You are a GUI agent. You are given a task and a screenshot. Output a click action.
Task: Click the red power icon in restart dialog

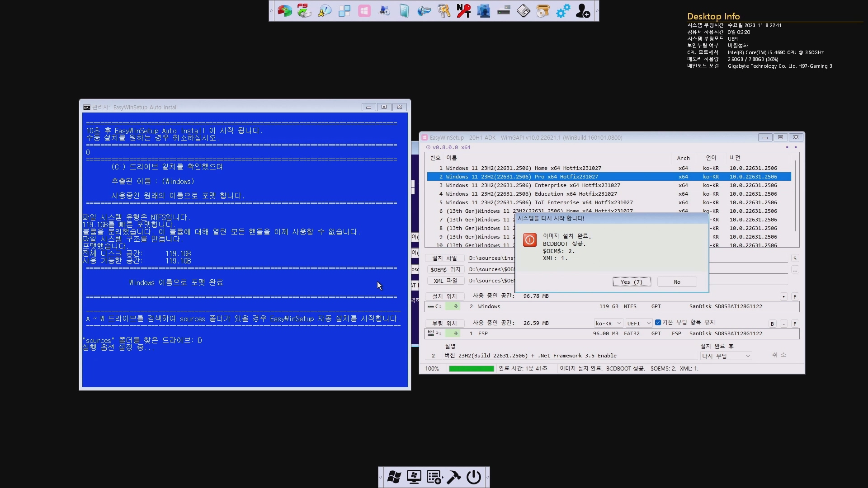(529, 240)
